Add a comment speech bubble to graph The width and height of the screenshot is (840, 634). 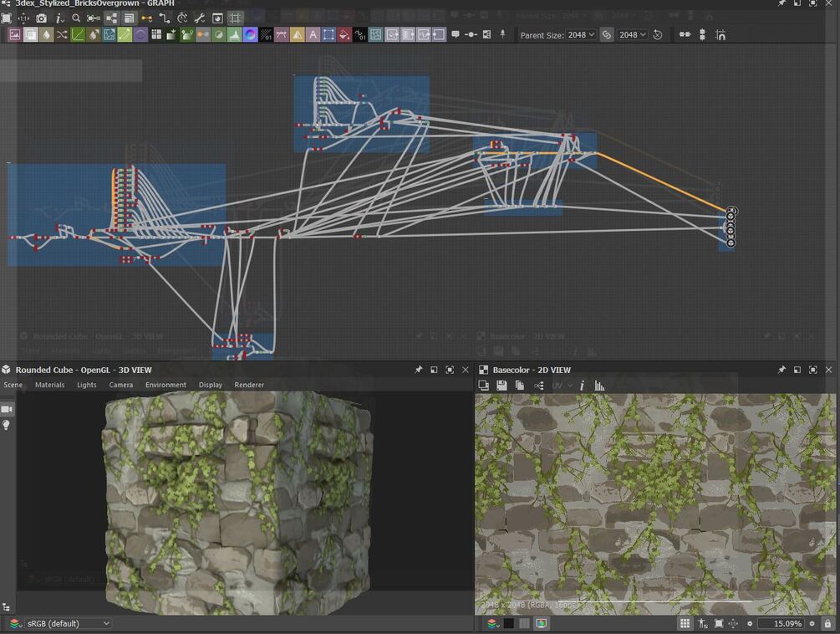pyautogui.click(x=456, y=34)
